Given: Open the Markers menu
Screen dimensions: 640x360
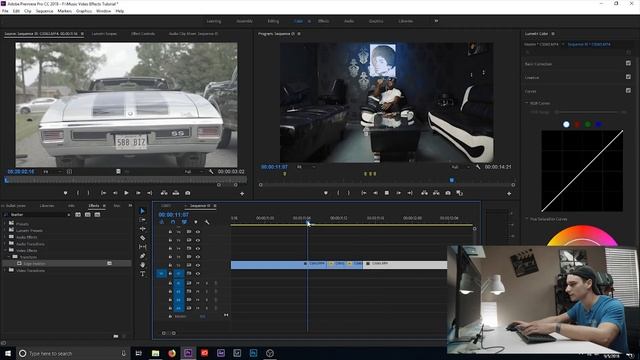Looking at the screenshot, I should coord(64,11).
